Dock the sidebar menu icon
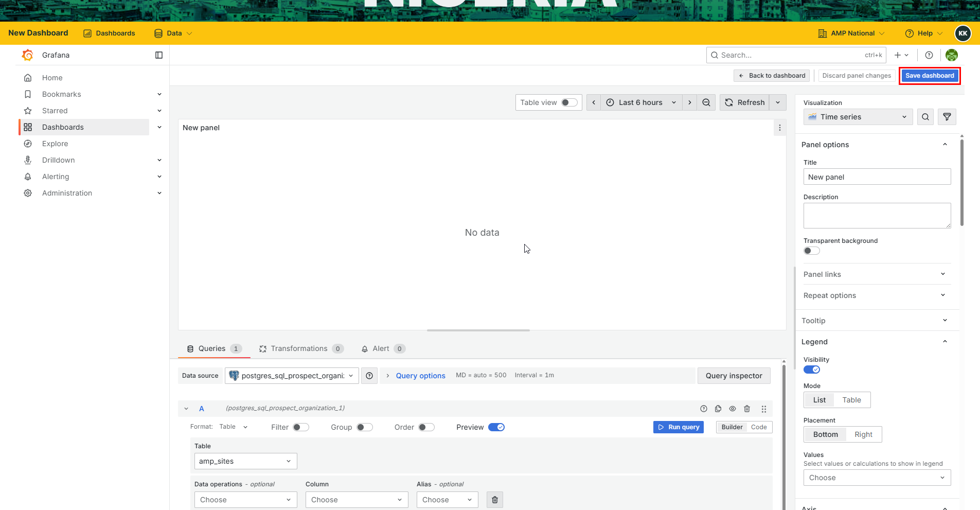This screenshot has width=980, height=510. point(159,55)
